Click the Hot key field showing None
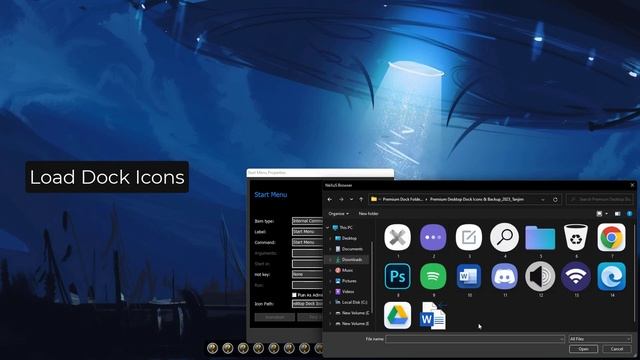This screenshot has width=640, height=360. (x=307, y=274)
